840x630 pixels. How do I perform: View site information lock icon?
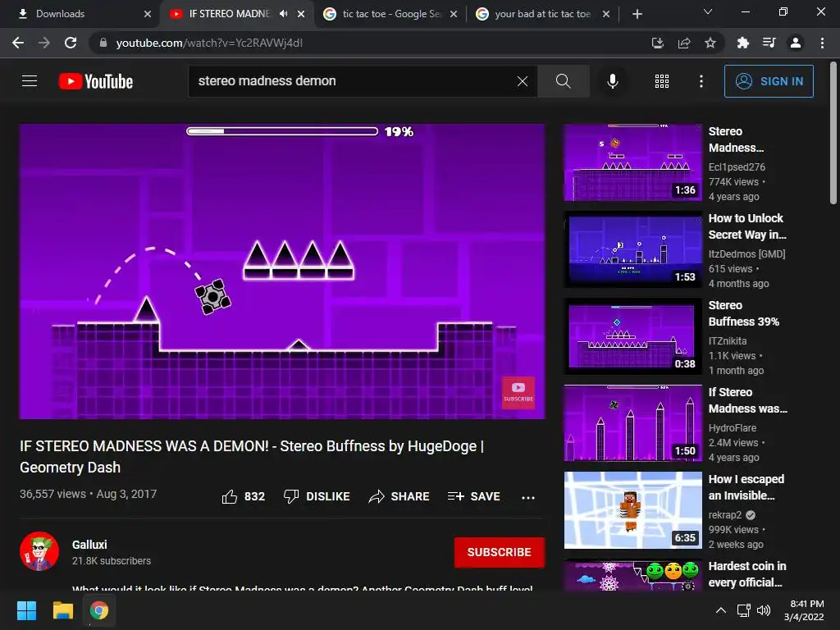(103, 43)
